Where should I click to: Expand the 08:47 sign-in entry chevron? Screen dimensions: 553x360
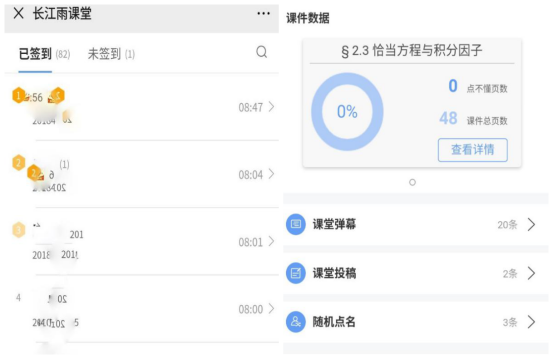tap(271, 106)
